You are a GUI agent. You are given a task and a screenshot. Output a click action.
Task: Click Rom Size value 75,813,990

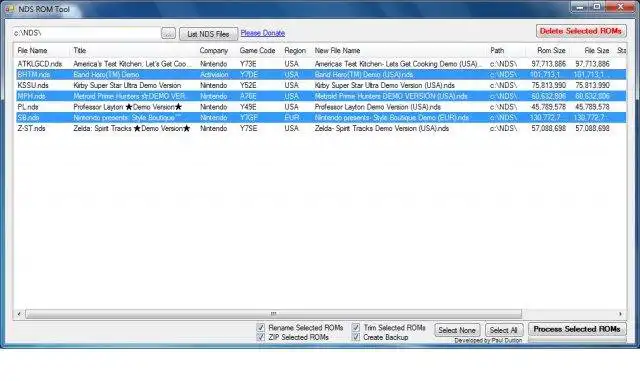548,85
